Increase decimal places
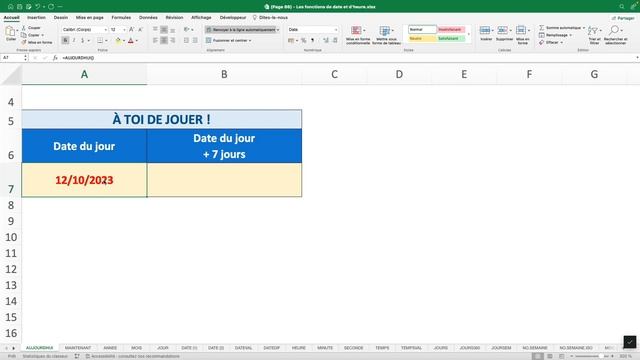The image size is (640, 360). (326, 40)
